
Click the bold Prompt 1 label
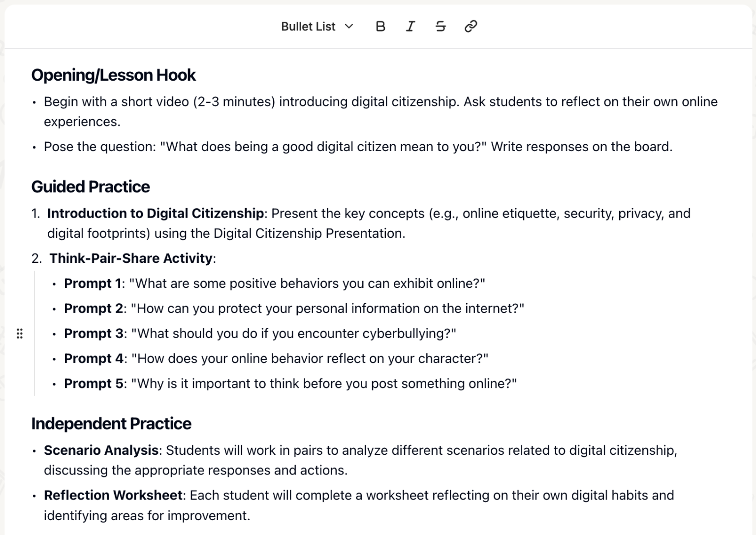tap(93, 283)
